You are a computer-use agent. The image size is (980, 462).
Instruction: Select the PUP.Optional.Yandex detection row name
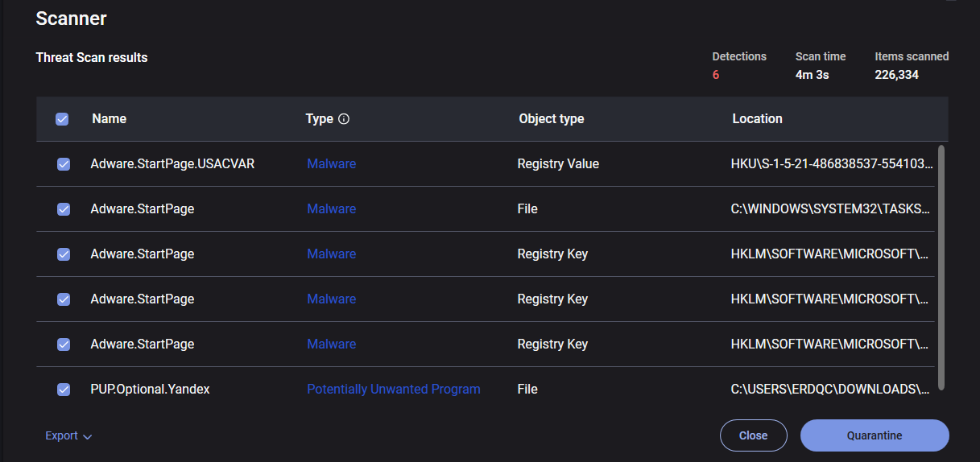pos(151,390)
